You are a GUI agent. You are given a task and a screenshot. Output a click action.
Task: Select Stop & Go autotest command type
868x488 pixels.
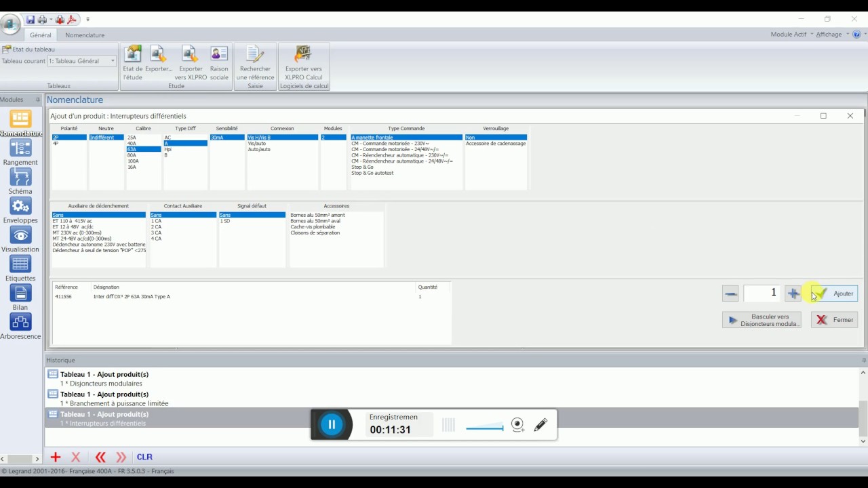(406, 173)
